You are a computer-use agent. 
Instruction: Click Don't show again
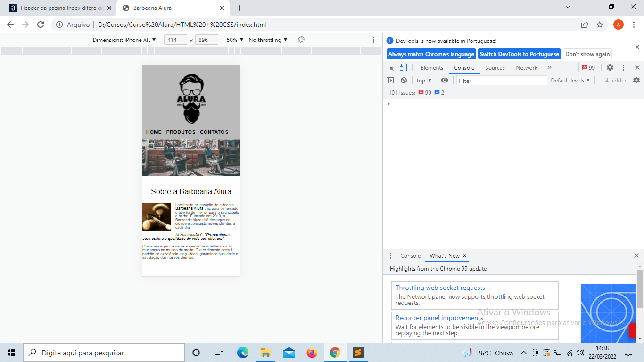pos(587,54)
